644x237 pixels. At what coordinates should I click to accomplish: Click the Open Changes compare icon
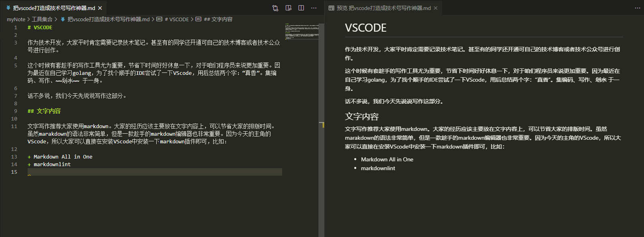pyautogui.click(x=275, y=8)
